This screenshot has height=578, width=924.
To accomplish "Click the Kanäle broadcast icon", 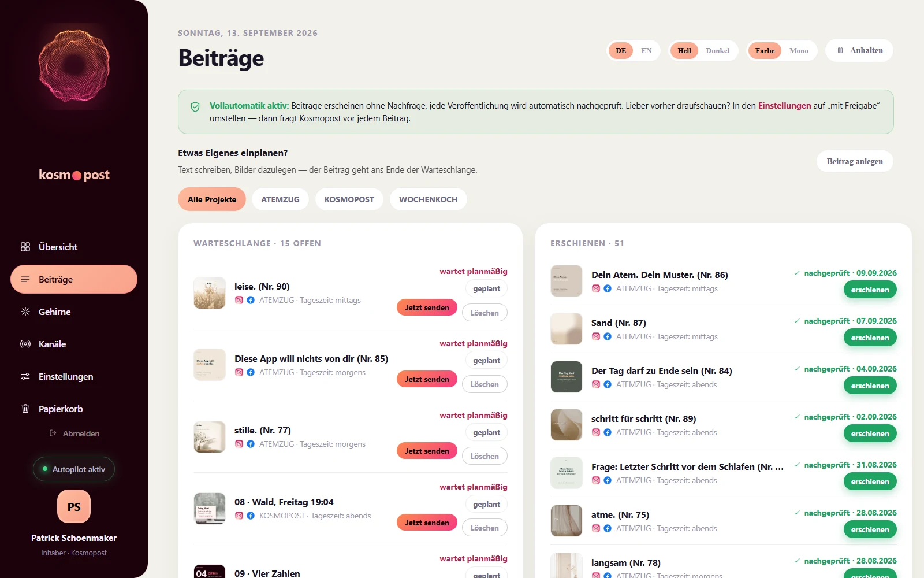I will 25,344.
